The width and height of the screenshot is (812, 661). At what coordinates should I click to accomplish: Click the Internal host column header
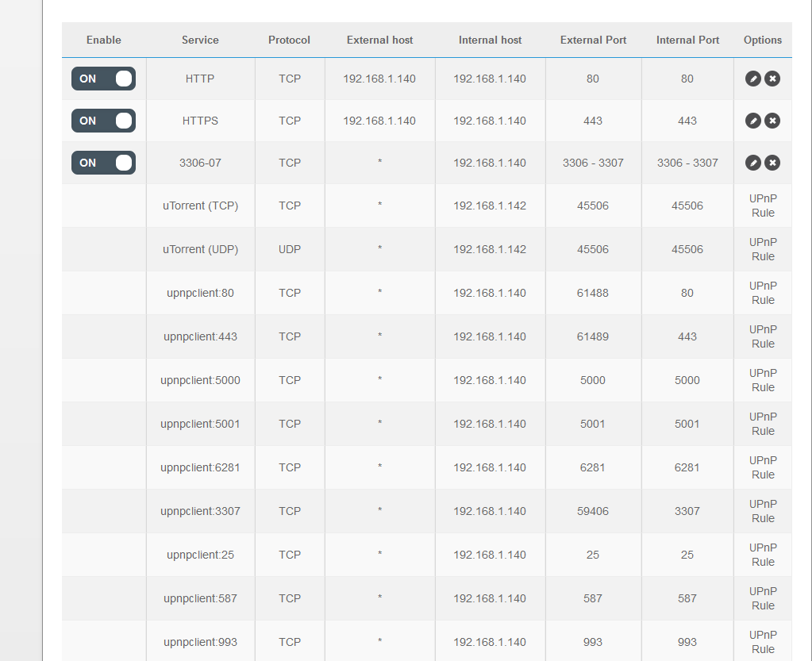coord(490,40)
